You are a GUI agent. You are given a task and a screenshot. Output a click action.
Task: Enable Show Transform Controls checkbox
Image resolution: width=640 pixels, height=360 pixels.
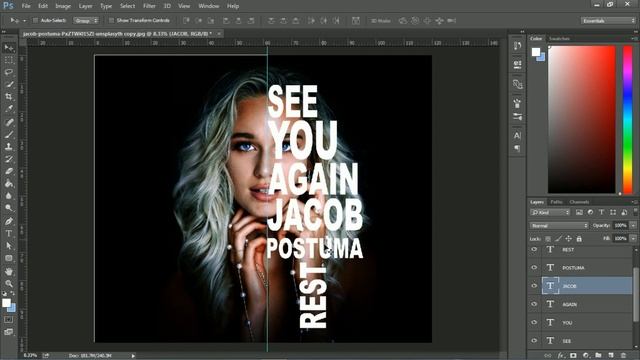coord(111,20)
